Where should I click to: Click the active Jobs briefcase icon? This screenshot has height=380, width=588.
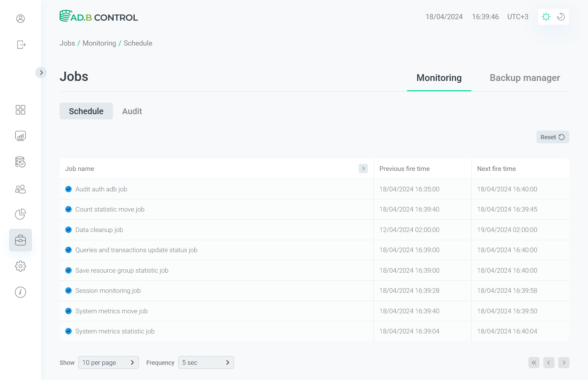[x=20, y=240]
